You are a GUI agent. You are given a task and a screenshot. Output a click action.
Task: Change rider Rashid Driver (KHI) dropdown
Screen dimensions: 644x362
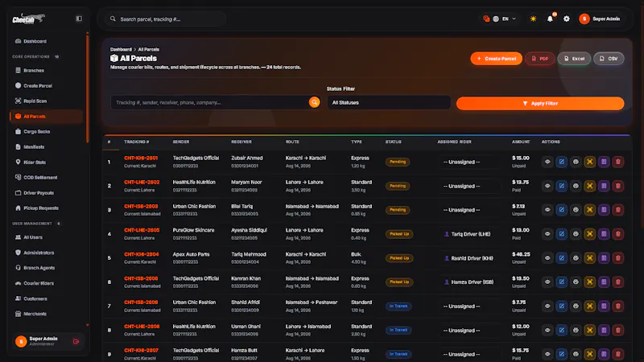click(470, 258)
